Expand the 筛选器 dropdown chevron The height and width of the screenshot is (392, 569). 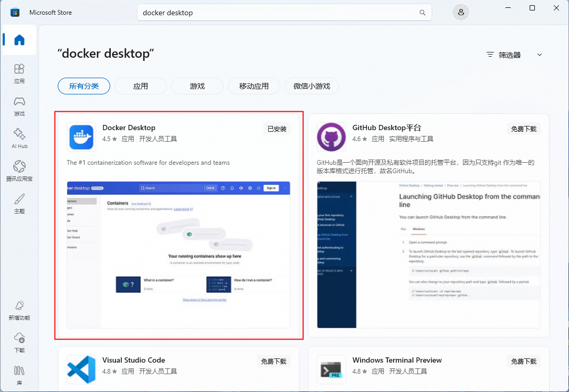(539, 55)
